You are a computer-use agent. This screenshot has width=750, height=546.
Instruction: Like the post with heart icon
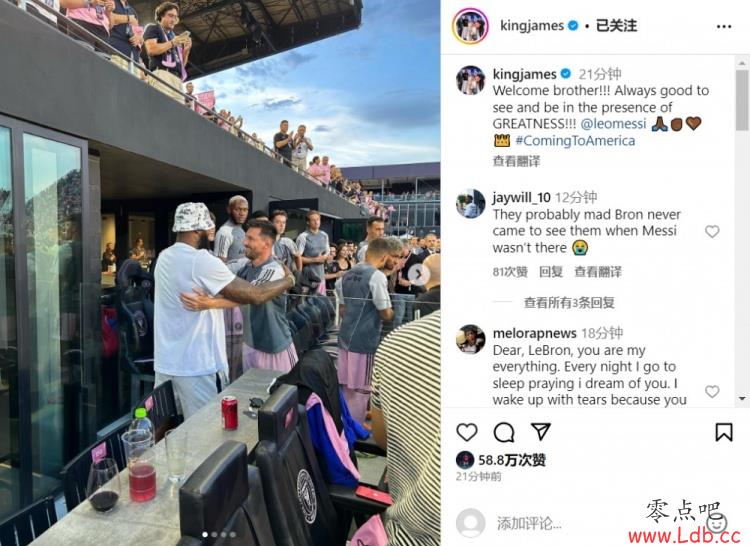(467, 432)
